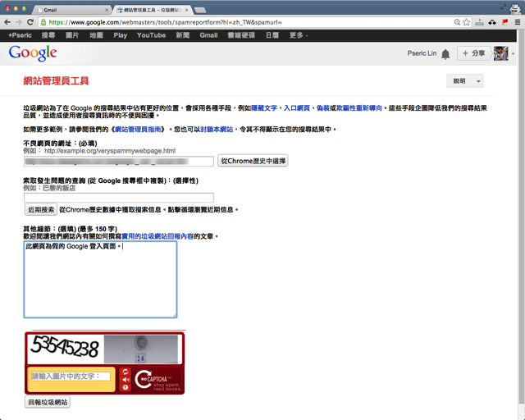Click the Google logo
Image resolution: width=525 pixels, height=420 pixels.
(x=33, y=53)
